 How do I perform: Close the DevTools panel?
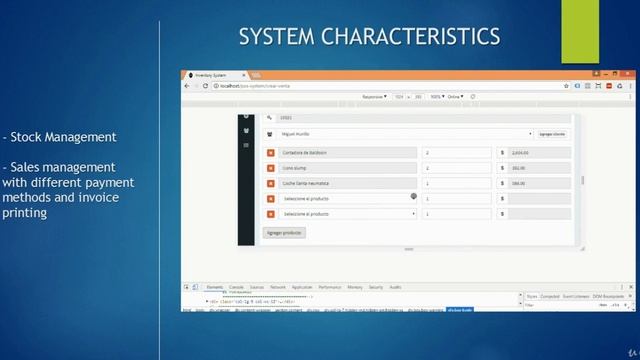631,287
